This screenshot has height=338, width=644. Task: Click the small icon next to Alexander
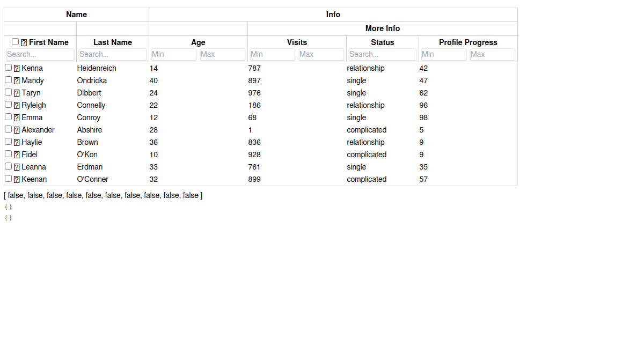point(17,130)
